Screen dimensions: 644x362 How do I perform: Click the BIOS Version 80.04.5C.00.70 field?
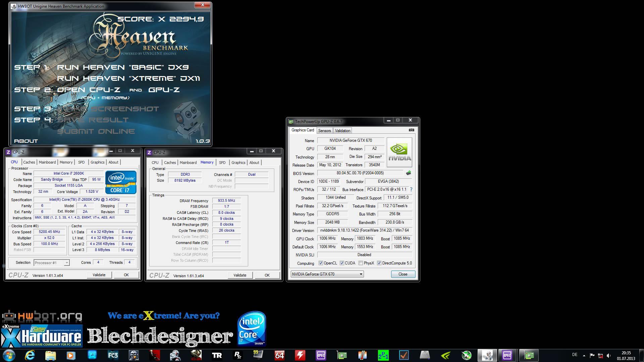click(x=360, y=173)
